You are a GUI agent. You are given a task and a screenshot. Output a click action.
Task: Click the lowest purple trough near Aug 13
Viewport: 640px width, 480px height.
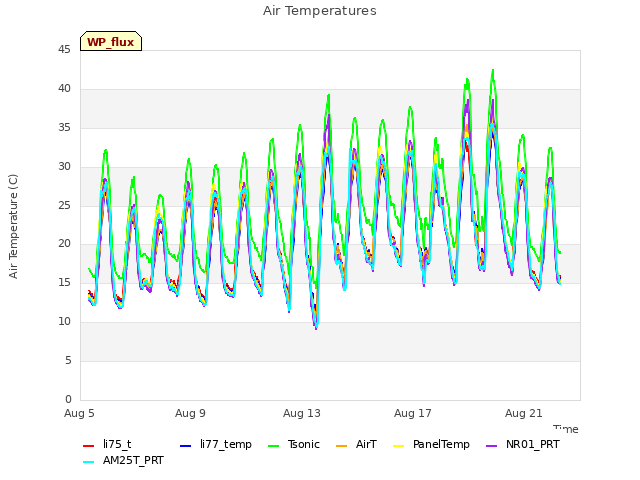(x=316, y=327)
